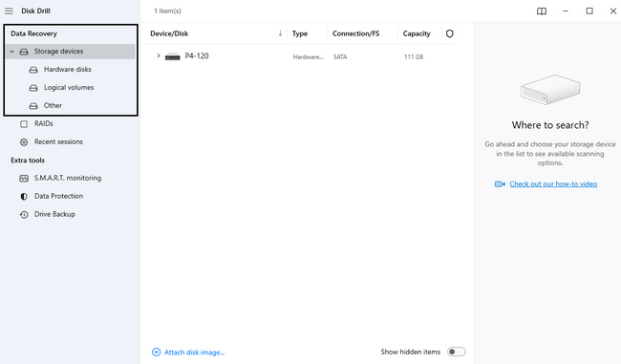Open Data Protection
621x364 pixels.
[58, 196]
